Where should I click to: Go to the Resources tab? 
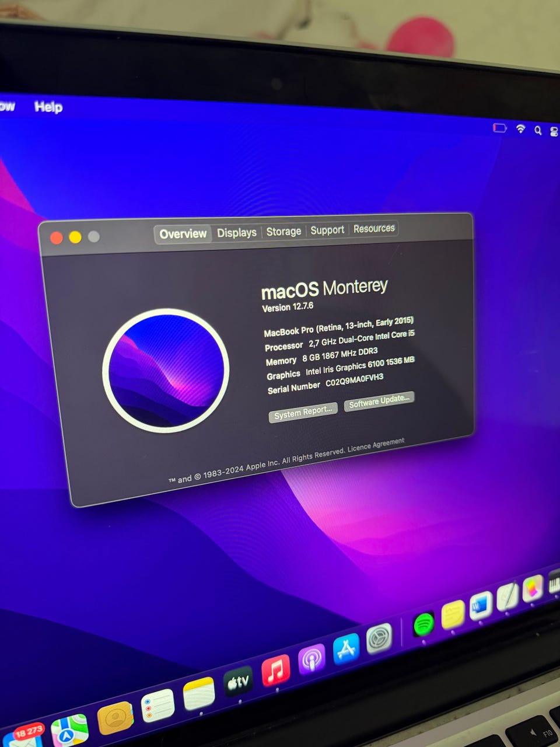(374, 229)
